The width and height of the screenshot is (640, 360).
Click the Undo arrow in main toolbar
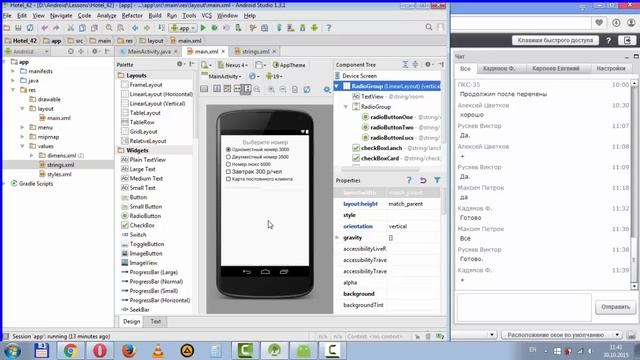[x=44, y=28]
